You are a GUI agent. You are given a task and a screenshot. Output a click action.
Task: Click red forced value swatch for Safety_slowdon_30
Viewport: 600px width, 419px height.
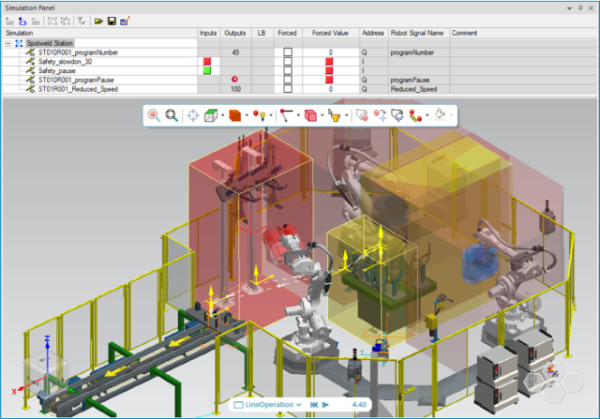[x=328, y=61]
